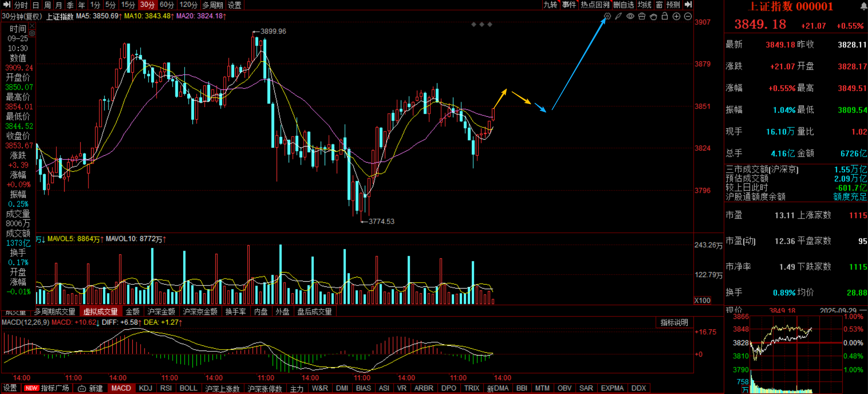Zoom in with the plus icon
Viewport: 868px width, 394px height.
coord(676,16)
